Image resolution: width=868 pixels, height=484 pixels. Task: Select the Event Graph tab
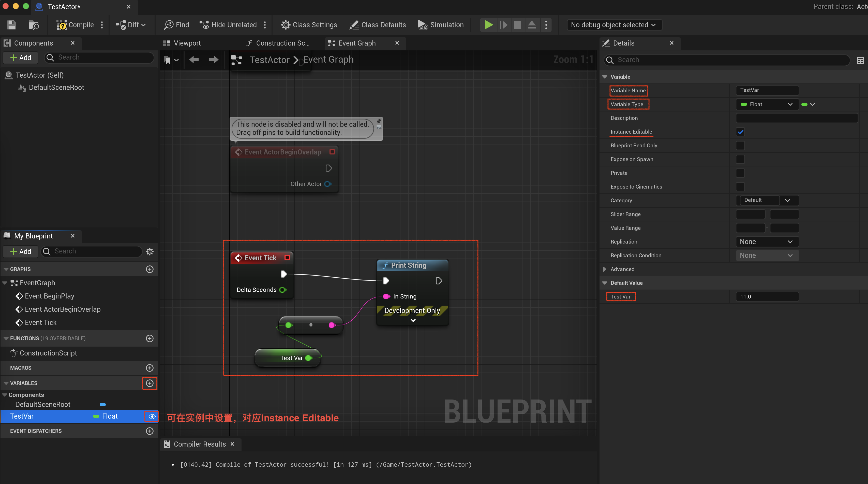357,43
